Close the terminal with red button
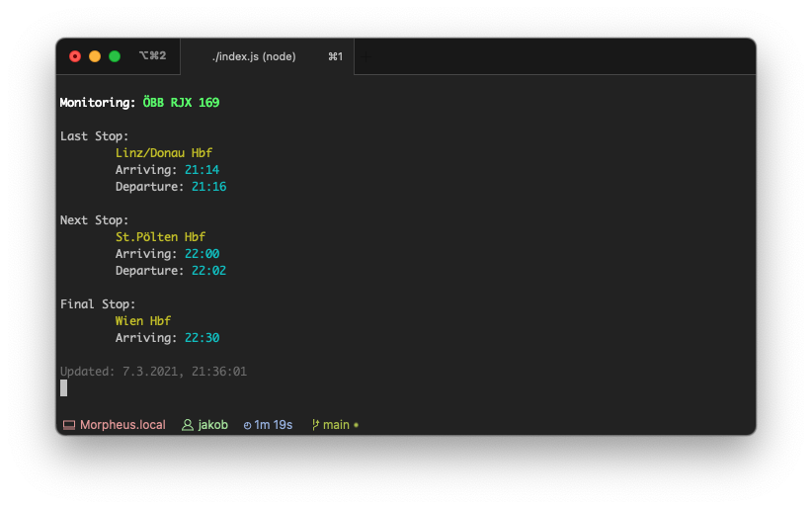812x509 pixels. pos(75,56)
